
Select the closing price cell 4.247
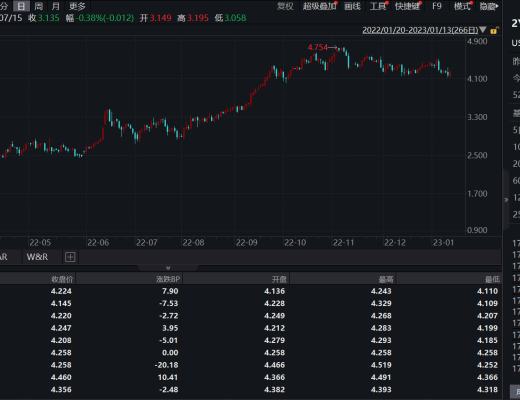click(x=61, y=328)
